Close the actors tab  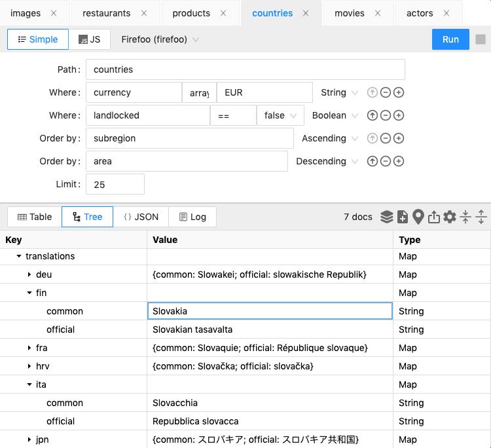coord(446,13)
